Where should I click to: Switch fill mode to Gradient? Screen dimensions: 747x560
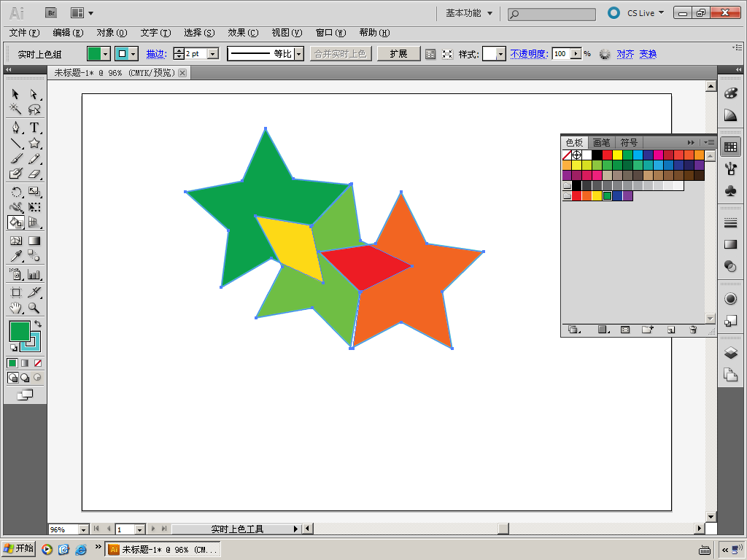coord(25,363)
